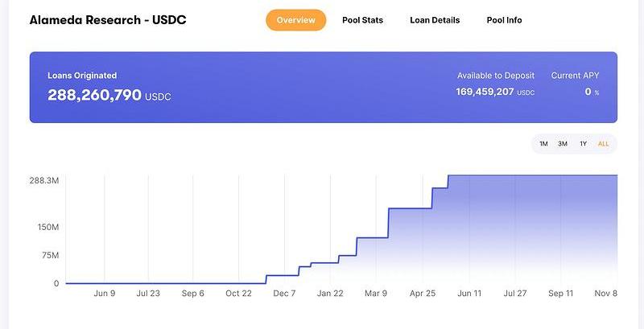Screen dimensions: 644x329
Task: Select the Pool Info tab
Action: tap(504, 20)
